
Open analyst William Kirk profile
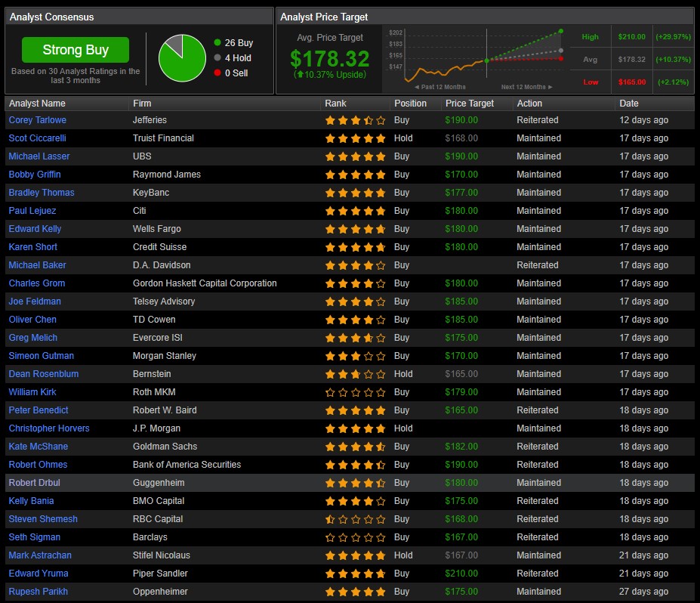pos(32,391)
